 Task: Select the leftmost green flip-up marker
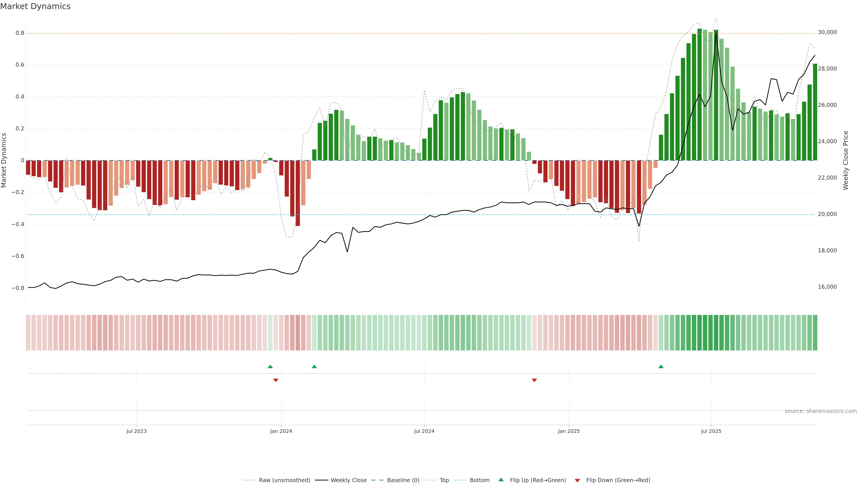click(x=270, y=366)
